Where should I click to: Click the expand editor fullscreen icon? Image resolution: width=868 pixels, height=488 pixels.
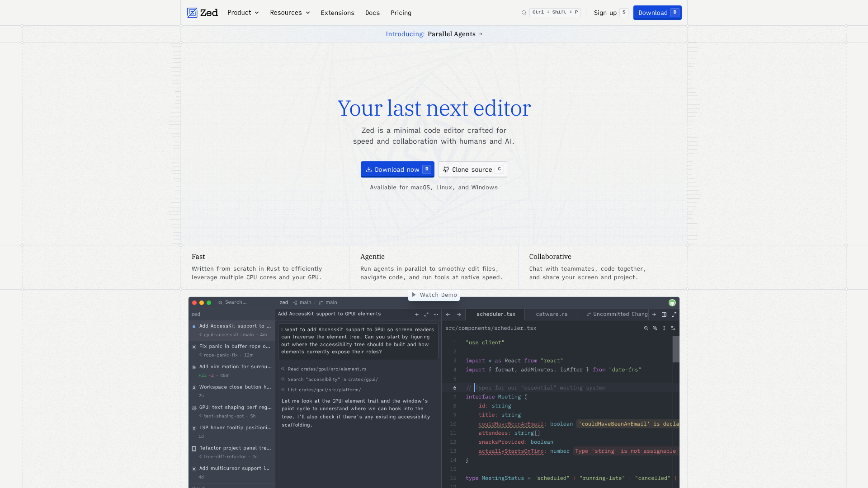pos(674,314)
